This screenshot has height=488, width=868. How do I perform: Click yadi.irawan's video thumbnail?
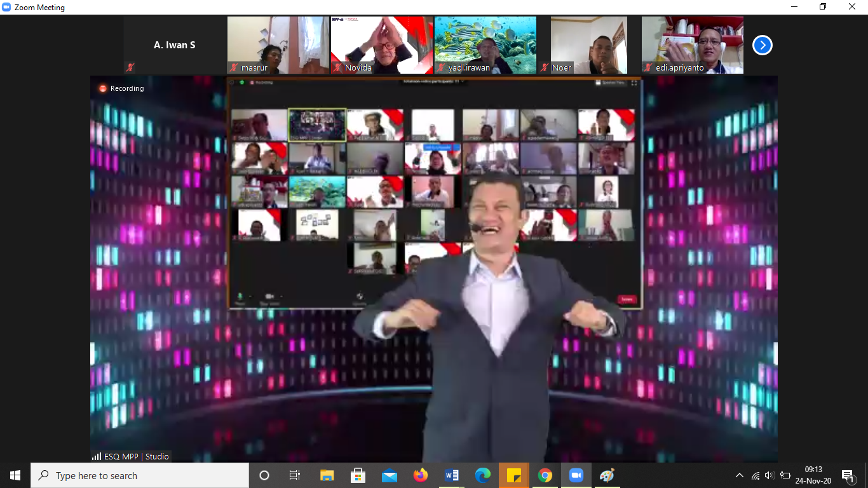tap(485, 44)
